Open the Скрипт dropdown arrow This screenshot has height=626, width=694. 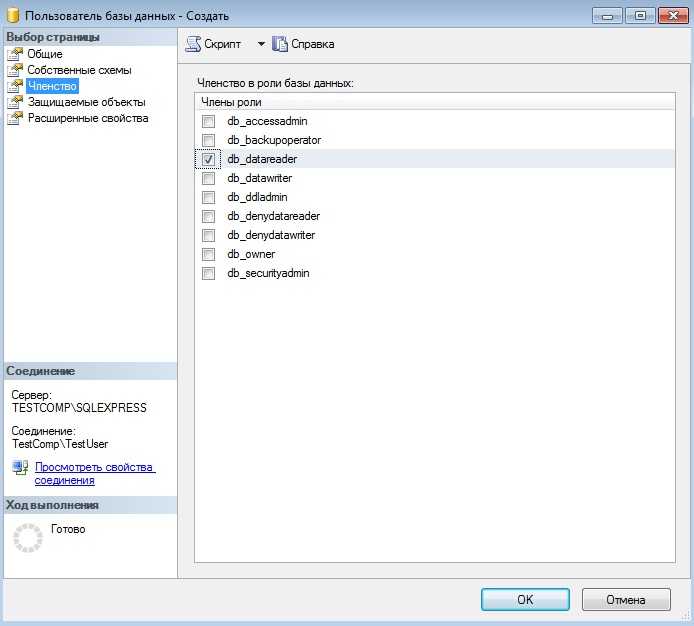click(x=260, y=44)
